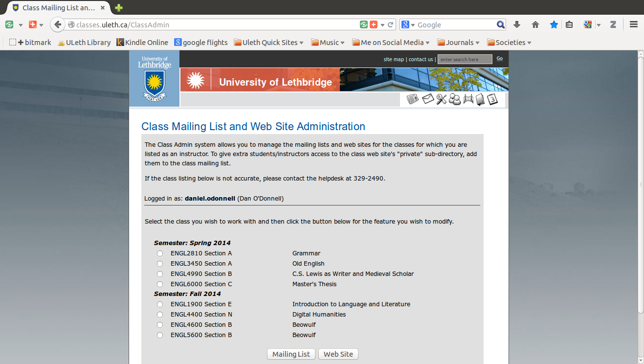Open the bitmark bookmark

click(30, 43)
